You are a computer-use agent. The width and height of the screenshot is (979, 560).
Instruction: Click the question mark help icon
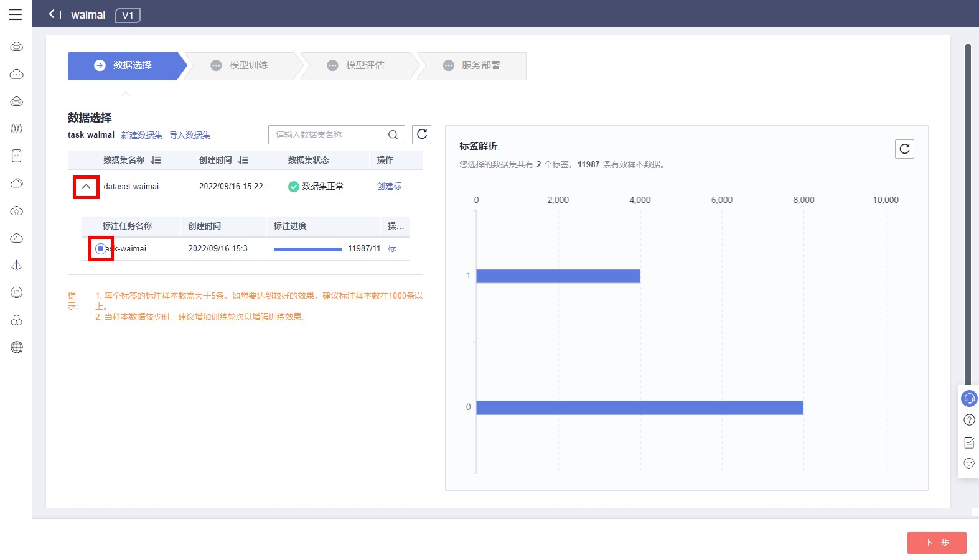[968, 420]
